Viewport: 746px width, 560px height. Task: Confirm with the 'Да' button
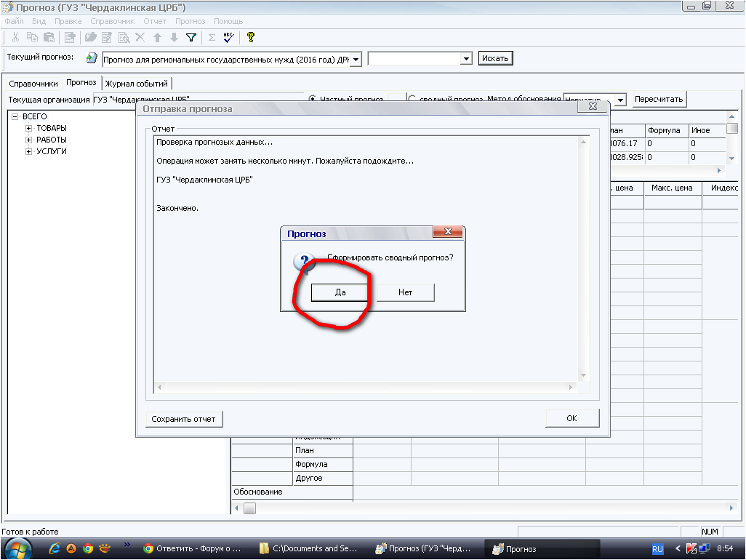click(340, 292)
